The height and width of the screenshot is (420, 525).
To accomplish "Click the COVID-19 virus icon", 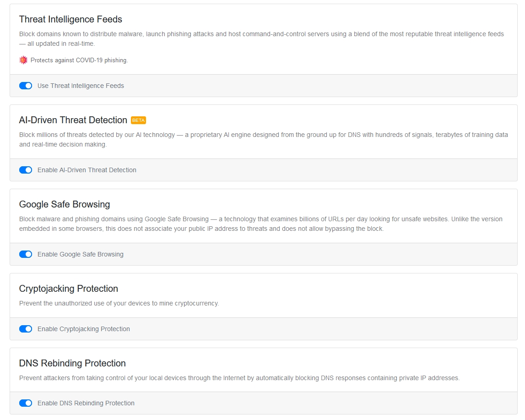I will 23,60.
